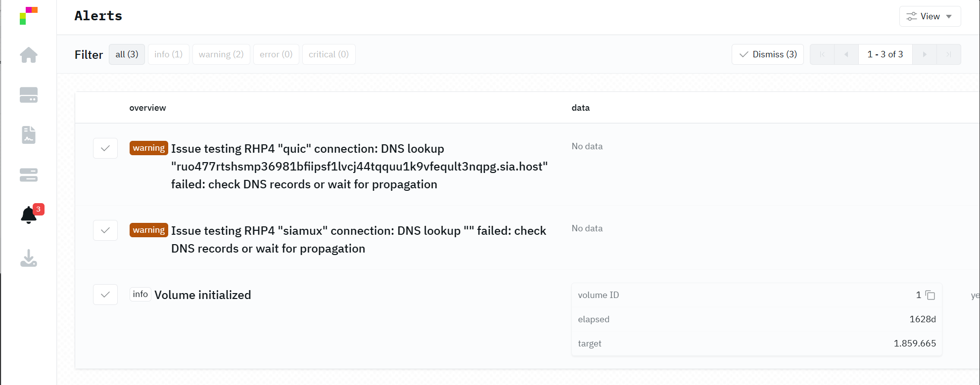Click the Dismiss (3) button

[x=767, y=54]
